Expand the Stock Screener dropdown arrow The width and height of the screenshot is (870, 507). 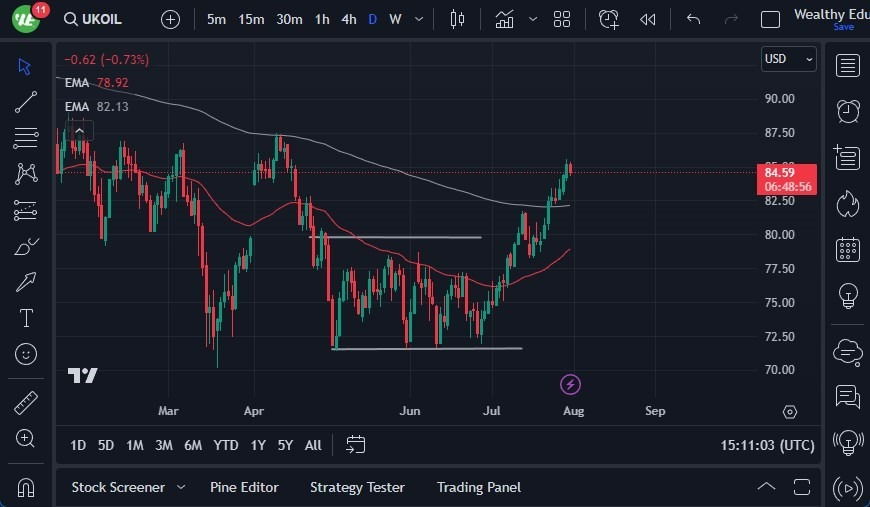pos(181,487)
